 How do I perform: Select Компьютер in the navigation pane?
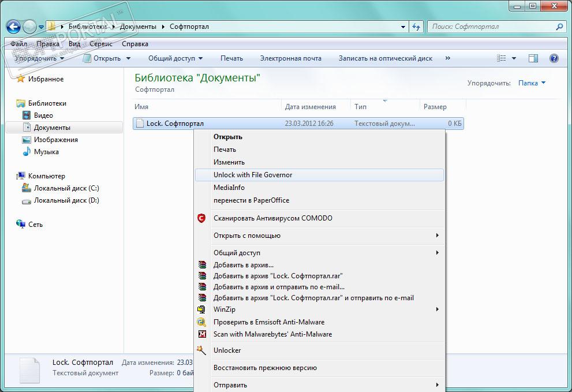point(47,176)
